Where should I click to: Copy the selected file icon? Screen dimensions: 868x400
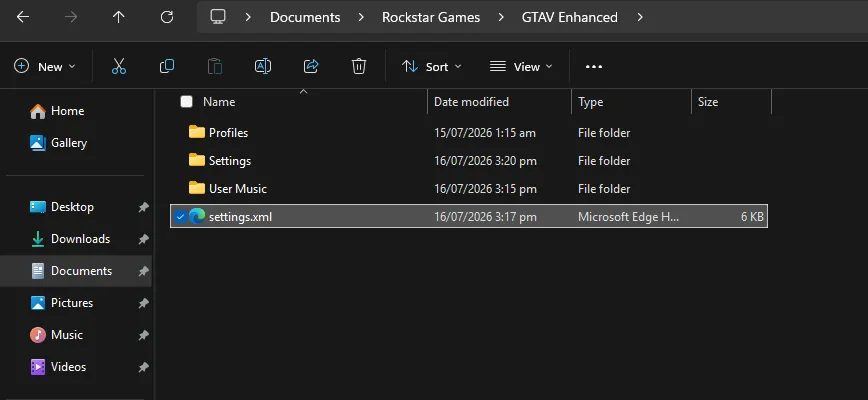pos(167,66)
